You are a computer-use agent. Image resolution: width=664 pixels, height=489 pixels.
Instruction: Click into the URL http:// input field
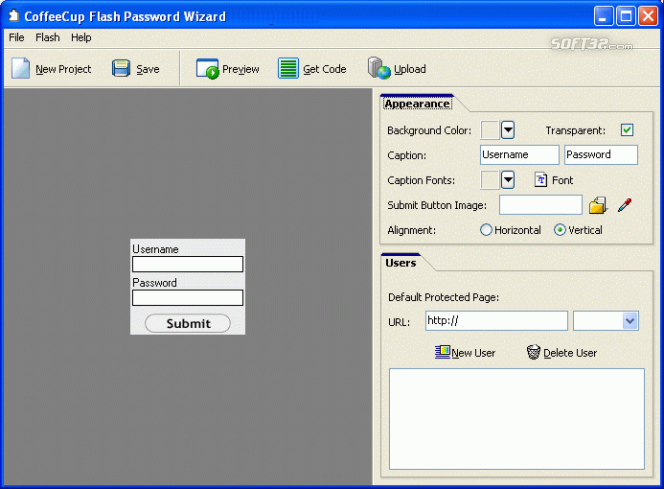coord(496,321)
